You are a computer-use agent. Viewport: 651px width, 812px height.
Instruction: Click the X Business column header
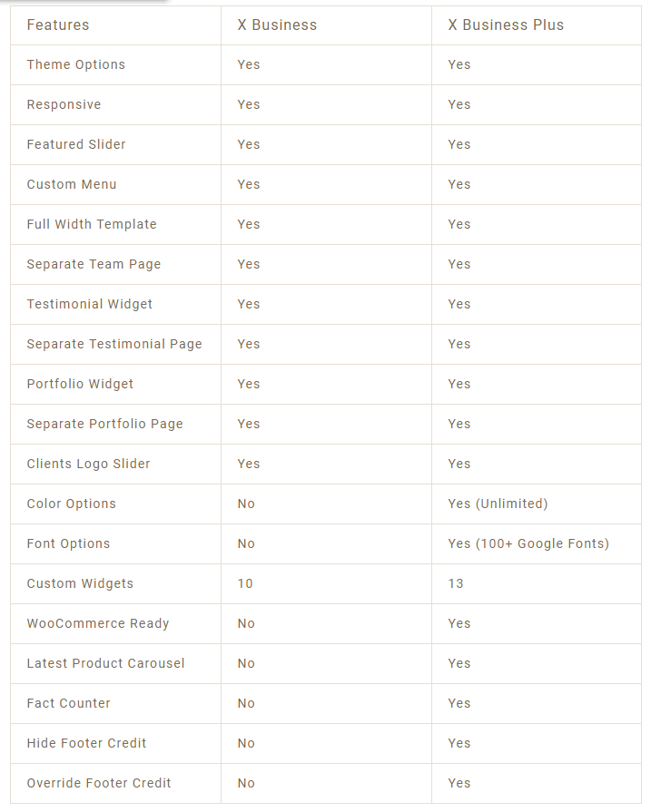click(277, 25)
